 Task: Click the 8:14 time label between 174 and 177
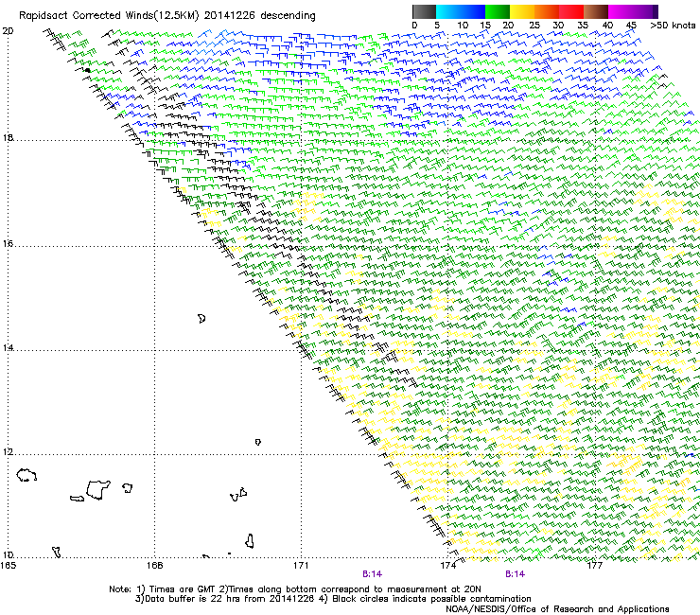pyautogui.click(x=515, y=574)
